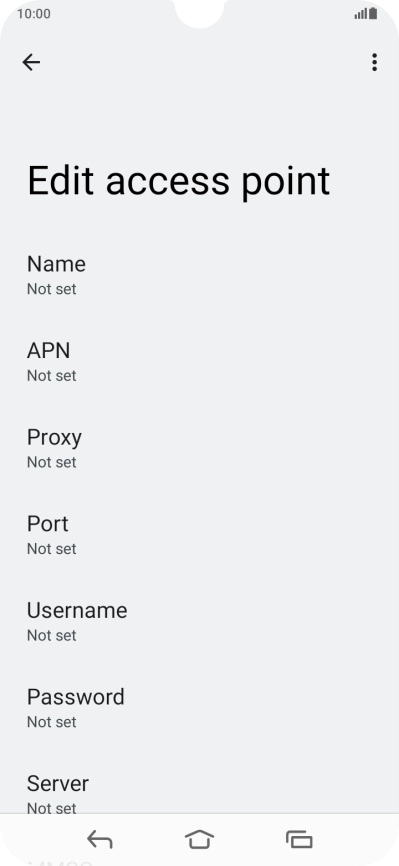Edit the Username entry
Viewport: 399px width, 866px height.
pos(200,622)
